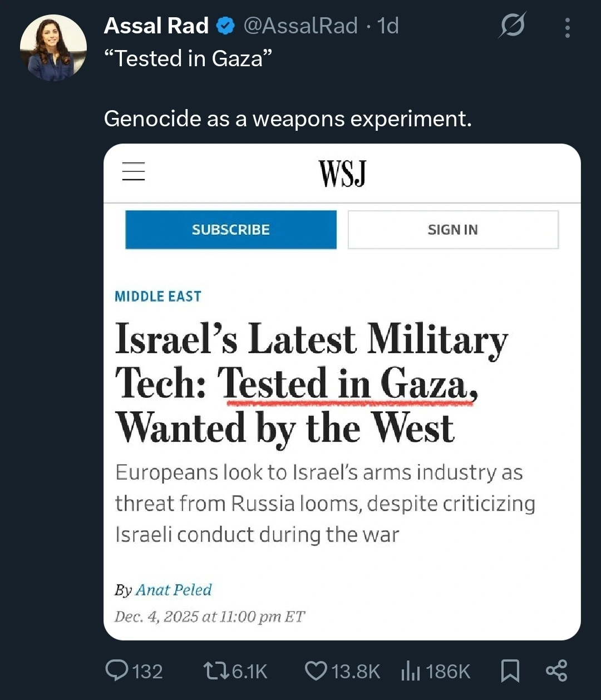Open the WSJ hamburger menu
The height and width of the screenshot is (700, 601).
pos(134,171)
